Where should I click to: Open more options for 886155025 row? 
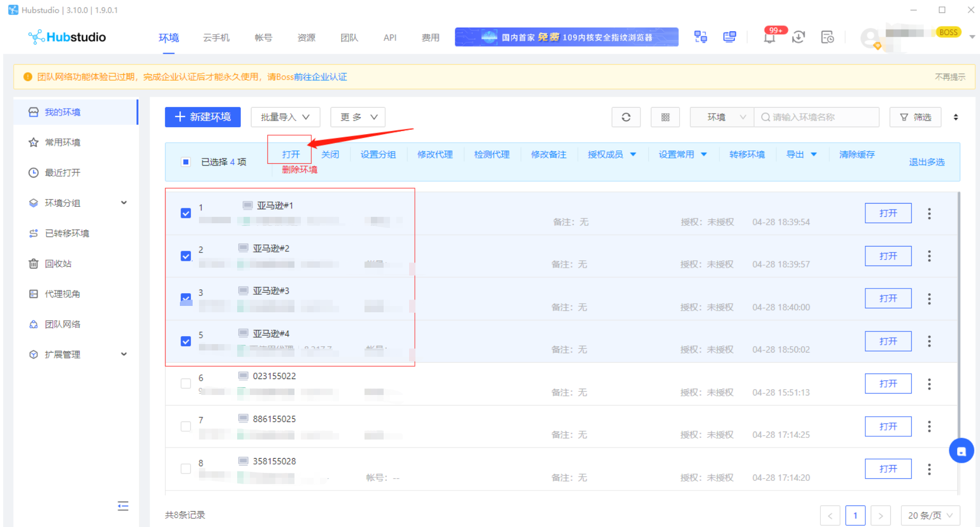(929, 427)
